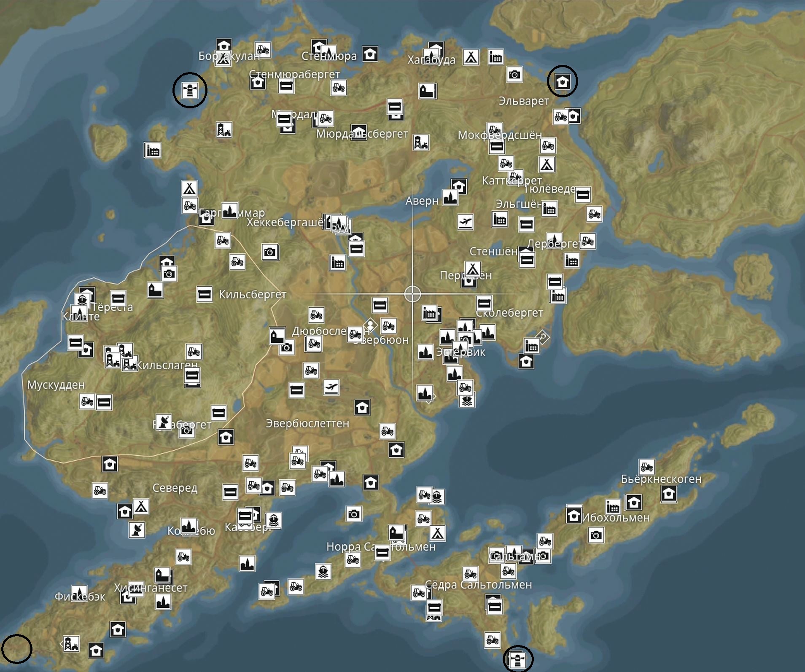Viewport: 805px width, 672px height.
Task: Click the camera icon below Ибохольмен
Action: (595, 535)
